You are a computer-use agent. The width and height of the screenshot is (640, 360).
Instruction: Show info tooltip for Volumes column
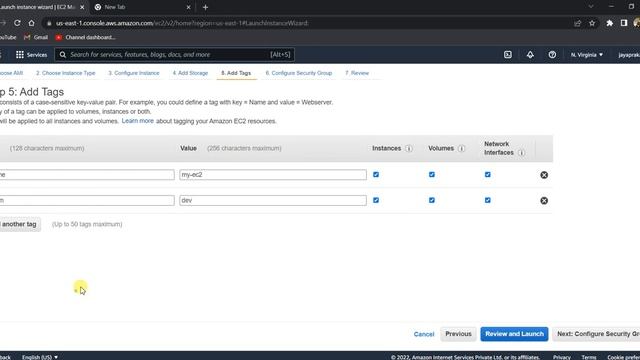coord(461,149)
